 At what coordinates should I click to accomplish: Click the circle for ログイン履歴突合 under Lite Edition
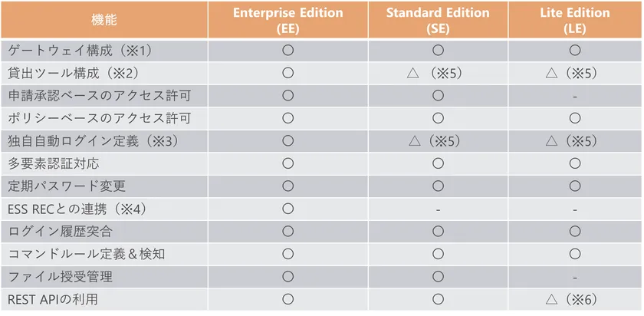(x=574, y=231)
